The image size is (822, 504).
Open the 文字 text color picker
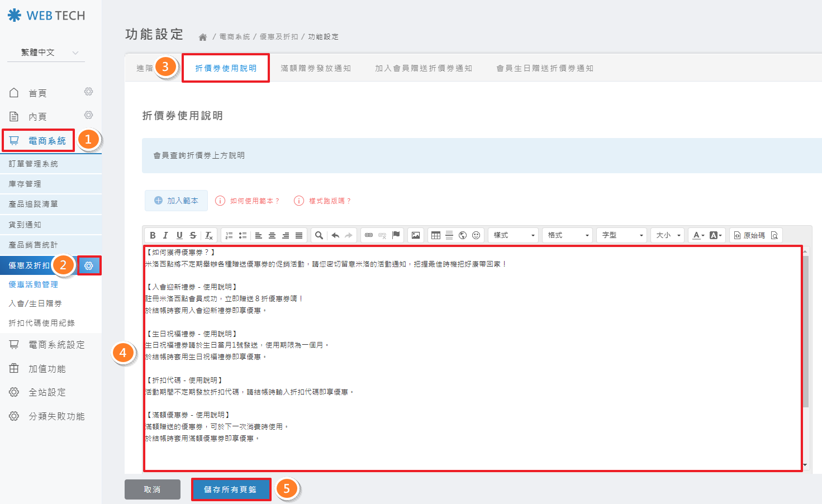[x=697, y=235]
